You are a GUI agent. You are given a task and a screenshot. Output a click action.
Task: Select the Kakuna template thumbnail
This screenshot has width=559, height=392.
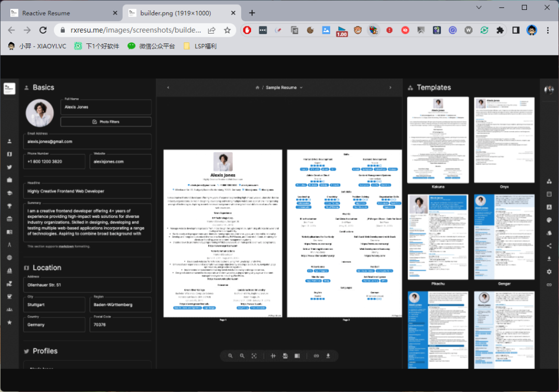[x=438, y=140]
